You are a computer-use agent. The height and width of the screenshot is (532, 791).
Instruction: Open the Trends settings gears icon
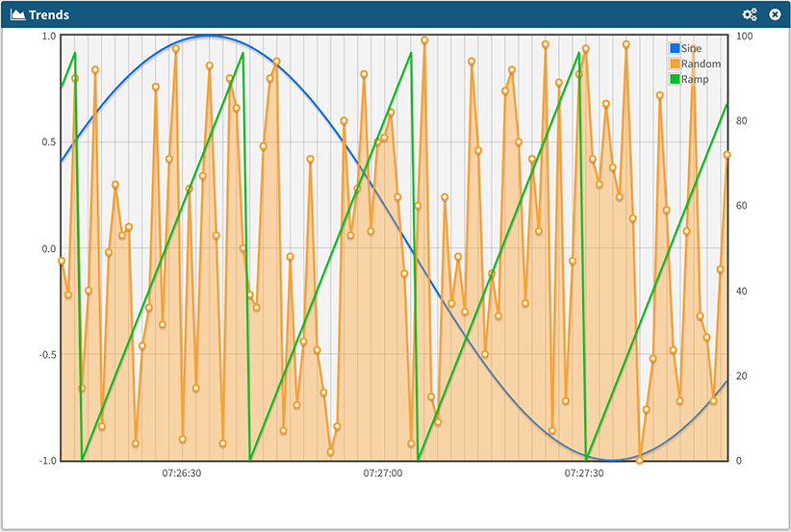pos(750,14)
